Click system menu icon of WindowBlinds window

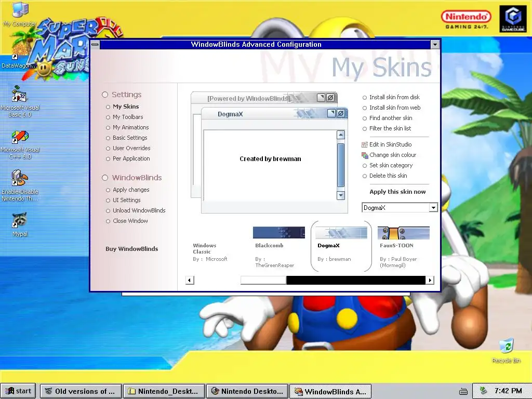click(95, 45)
